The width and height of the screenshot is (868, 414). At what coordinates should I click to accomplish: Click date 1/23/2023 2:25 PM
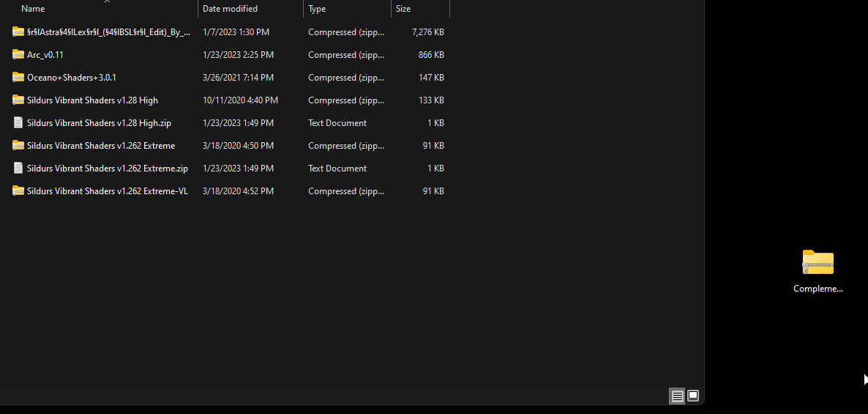[238, 55]
